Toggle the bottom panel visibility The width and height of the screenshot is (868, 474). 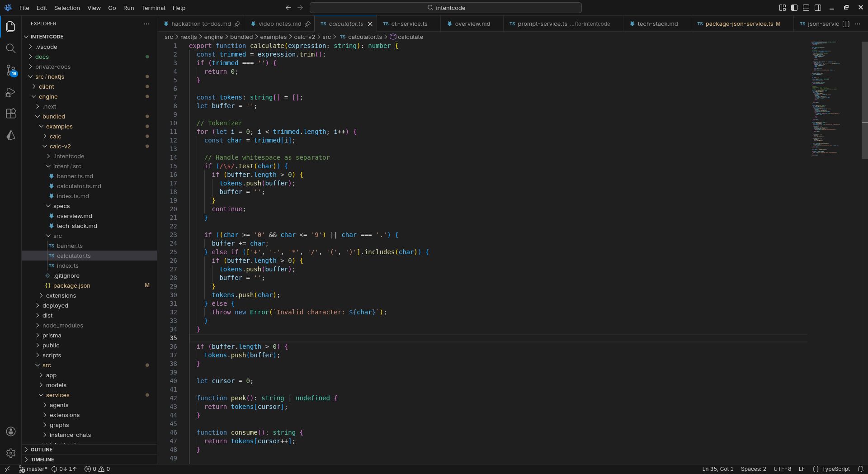tap(806, 8)
